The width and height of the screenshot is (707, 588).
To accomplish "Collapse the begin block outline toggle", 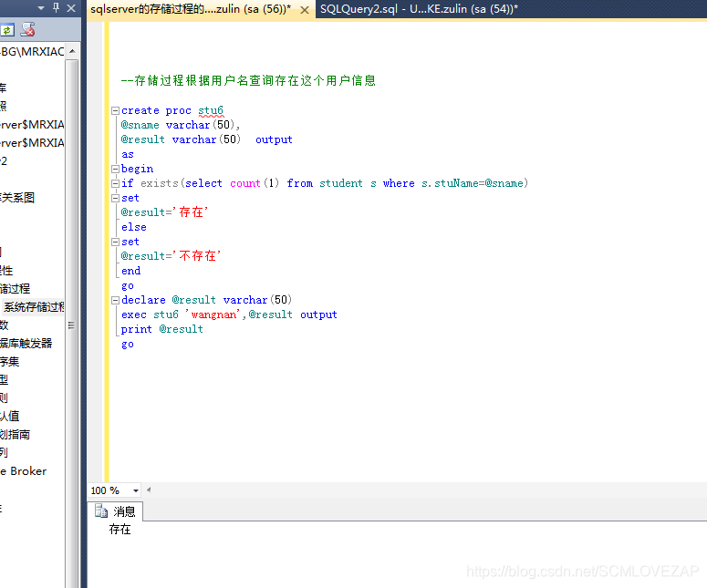I will pos(115,169).
